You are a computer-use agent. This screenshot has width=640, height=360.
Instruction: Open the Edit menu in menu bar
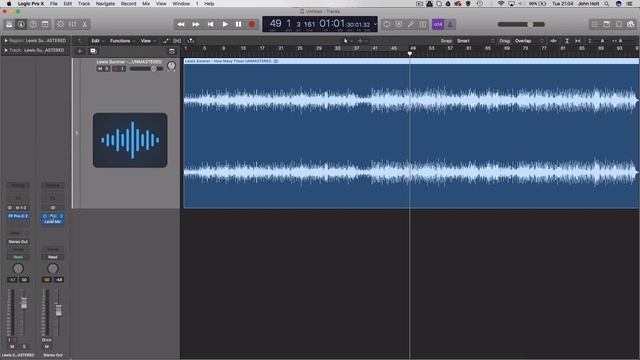tap(68, 4)
